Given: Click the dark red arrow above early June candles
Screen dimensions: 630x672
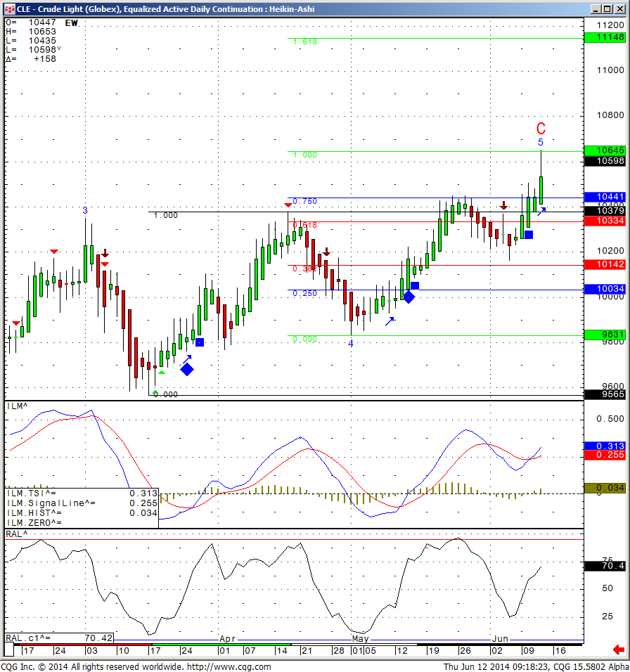Looking at the screenshot, I should click(503, 205).
